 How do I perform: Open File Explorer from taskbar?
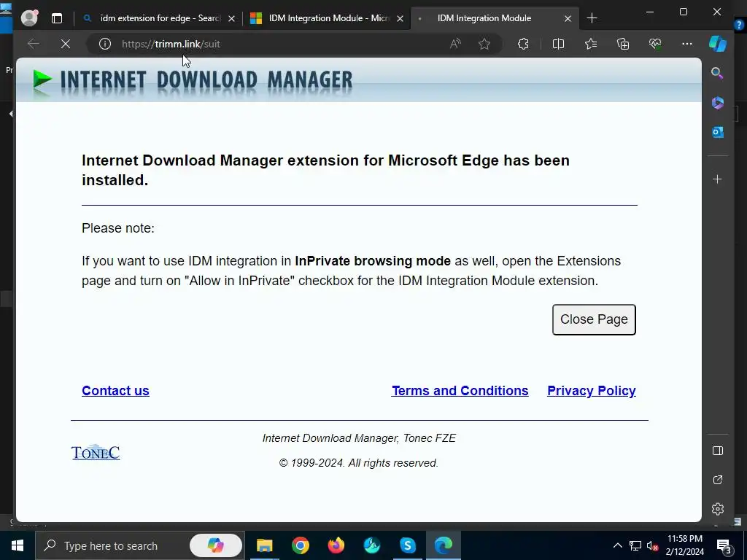click(x=264, y=545)
